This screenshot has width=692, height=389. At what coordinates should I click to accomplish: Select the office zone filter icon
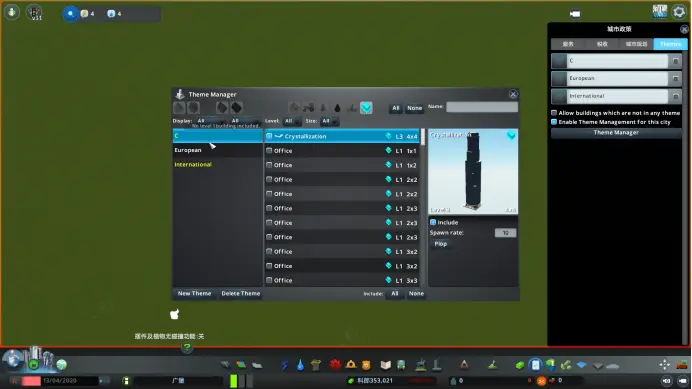[x=366, y=108]
